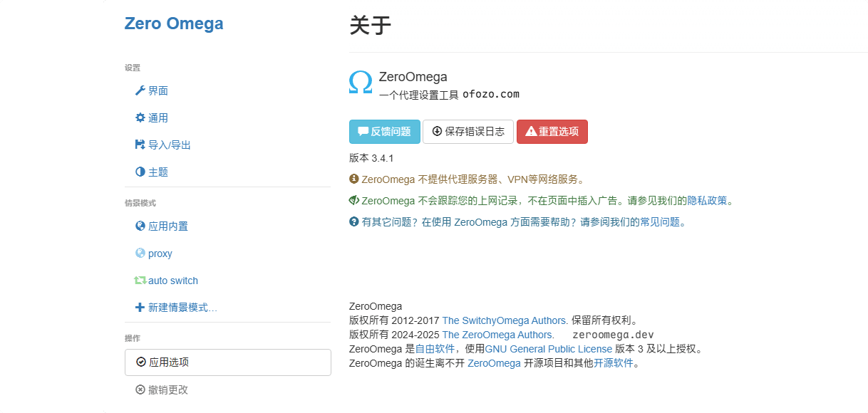Click the 保存错误日志 button

[x=467, y=132]
